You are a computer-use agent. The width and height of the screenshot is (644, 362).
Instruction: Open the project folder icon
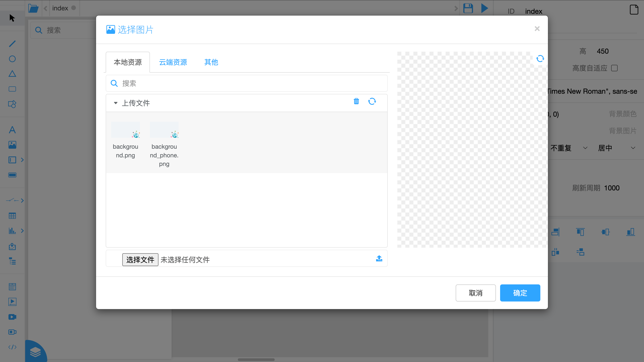click(x=33, y=8)
